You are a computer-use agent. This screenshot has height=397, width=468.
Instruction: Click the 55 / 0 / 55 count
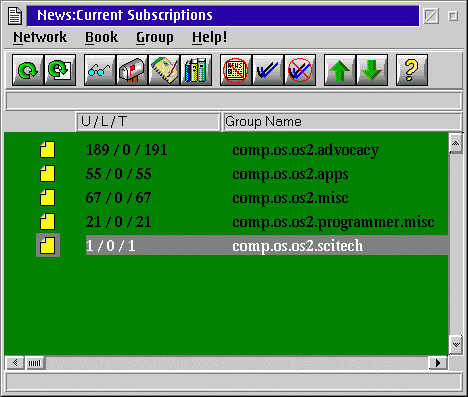[119, 174]
